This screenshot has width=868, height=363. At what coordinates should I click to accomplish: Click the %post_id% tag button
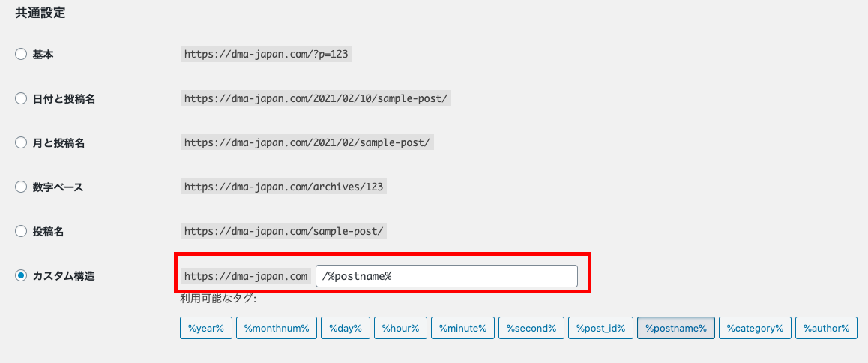point(601,328)
